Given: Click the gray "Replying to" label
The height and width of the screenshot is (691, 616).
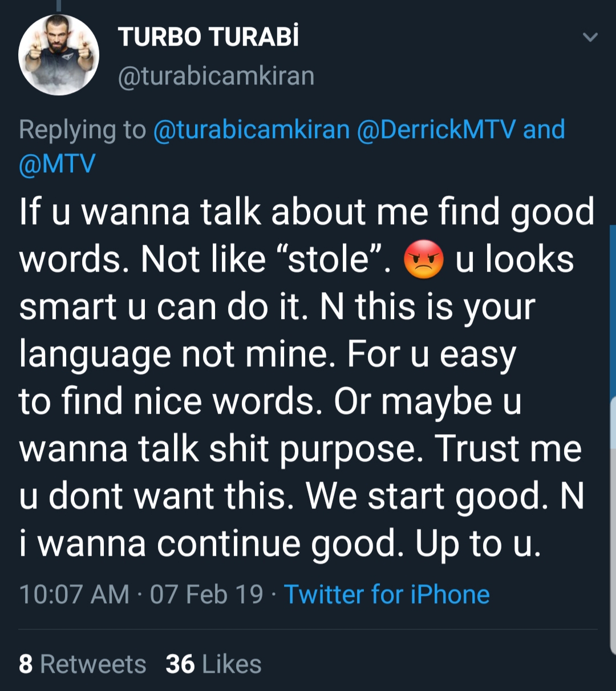Looking at the screenshot, I should click(83, 130).
